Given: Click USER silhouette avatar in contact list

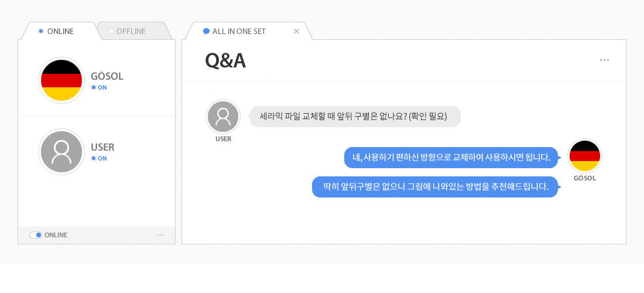Looking at the screenshot, I should 61,152.
